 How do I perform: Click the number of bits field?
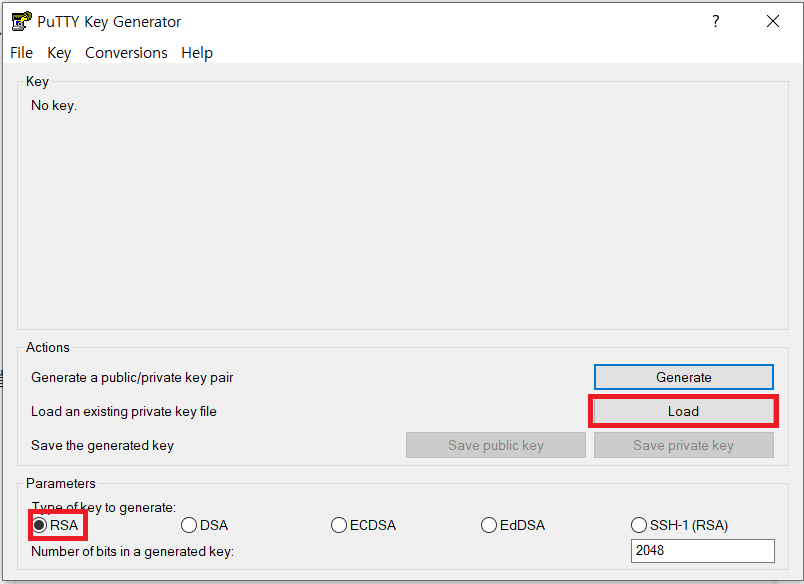coord(702,551)
